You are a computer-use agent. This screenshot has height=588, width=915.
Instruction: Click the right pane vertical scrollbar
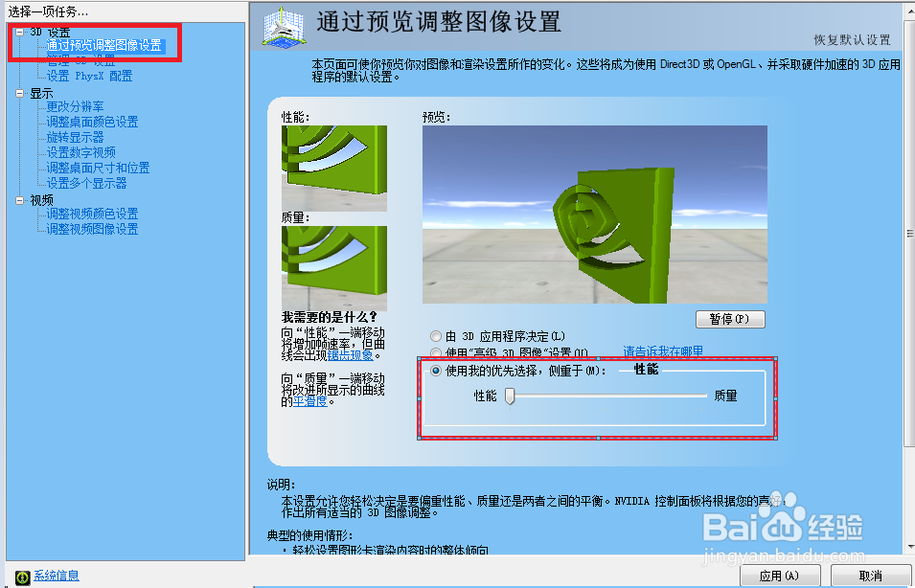(x=910, y=234)
